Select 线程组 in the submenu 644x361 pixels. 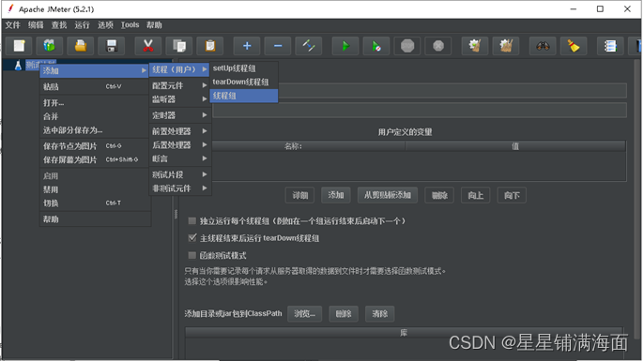point(244,96)
